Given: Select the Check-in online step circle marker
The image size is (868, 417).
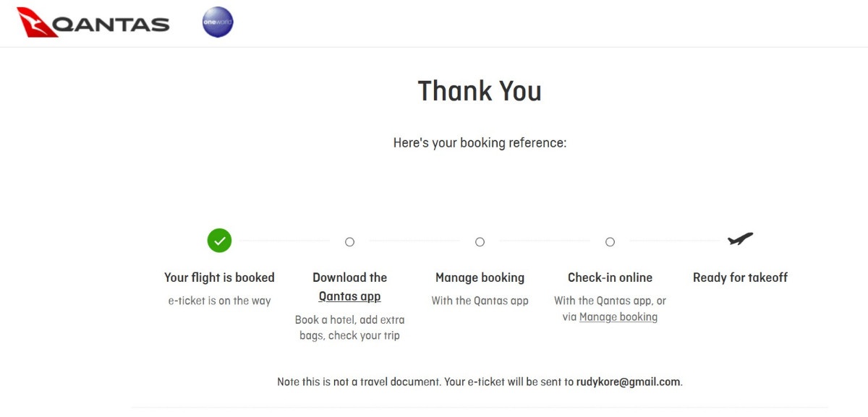Looking at the screenshot, I should pyautogui.click(x=610, y=242).
